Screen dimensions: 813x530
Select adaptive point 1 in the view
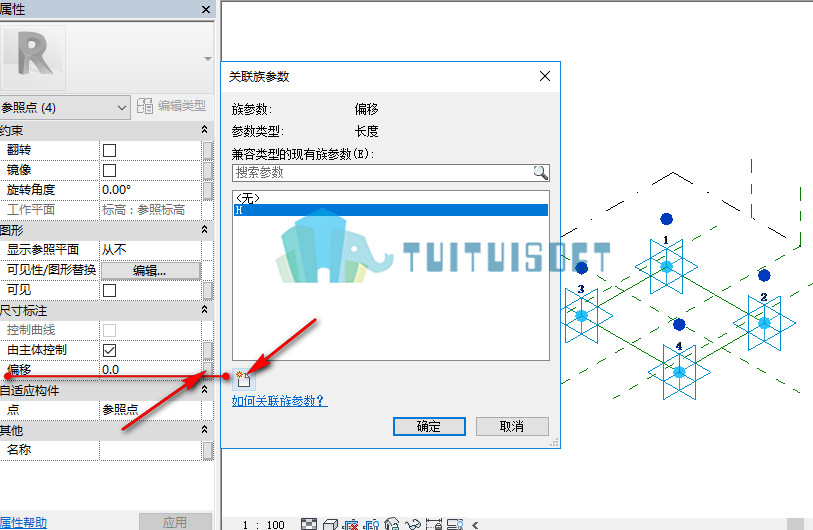666,267
